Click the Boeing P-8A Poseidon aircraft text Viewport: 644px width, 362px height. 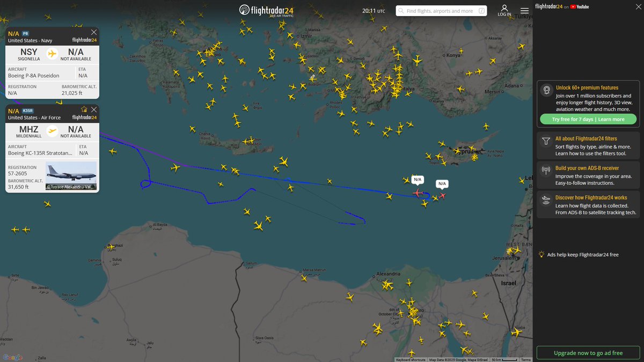[34, 76]
